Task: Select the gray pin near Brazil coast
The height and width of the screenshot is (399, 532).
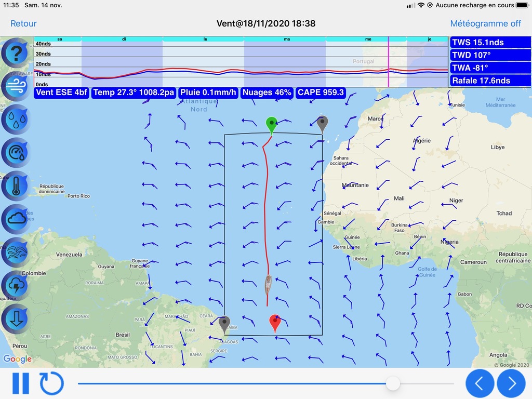Action: [x=224, y=325]
